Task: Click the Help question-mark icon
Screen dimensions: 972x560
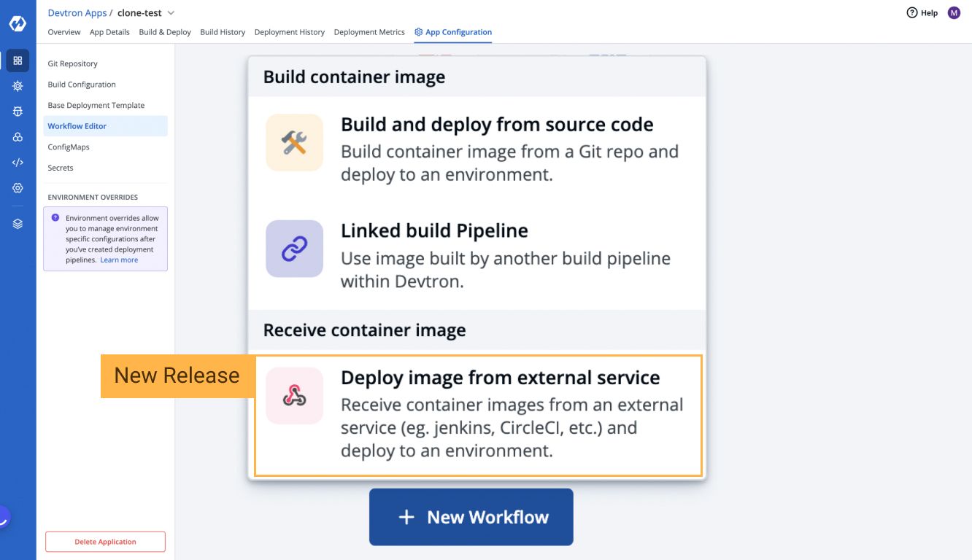Action: click(x=911, y=12)
